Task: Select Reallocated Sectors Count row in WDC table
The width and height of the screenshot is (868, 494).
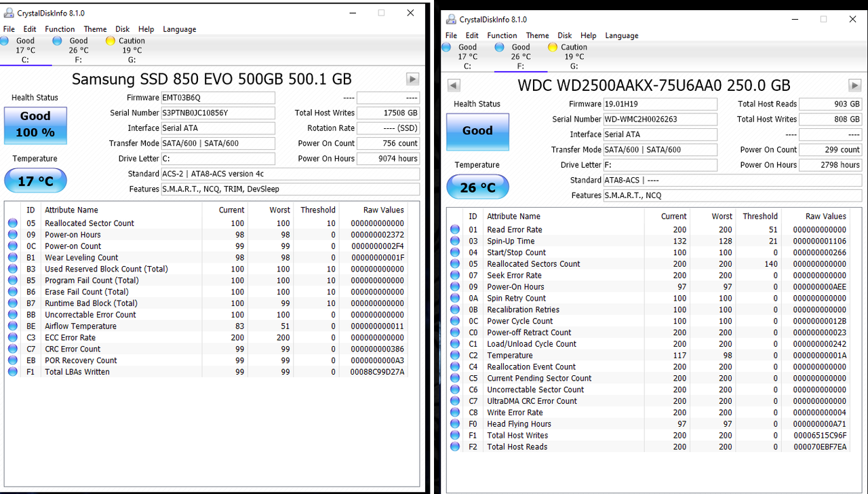Action: (648, 263)
